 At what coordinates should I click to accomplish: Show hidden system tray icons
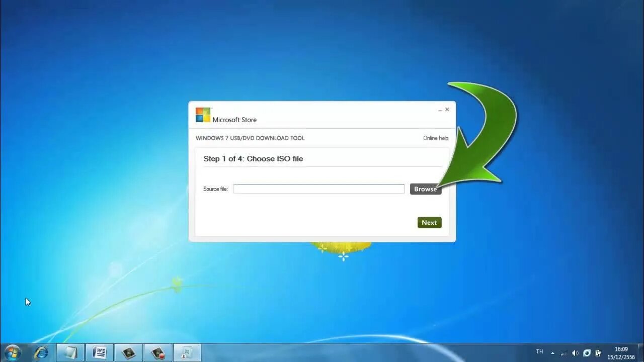point(552,353)
